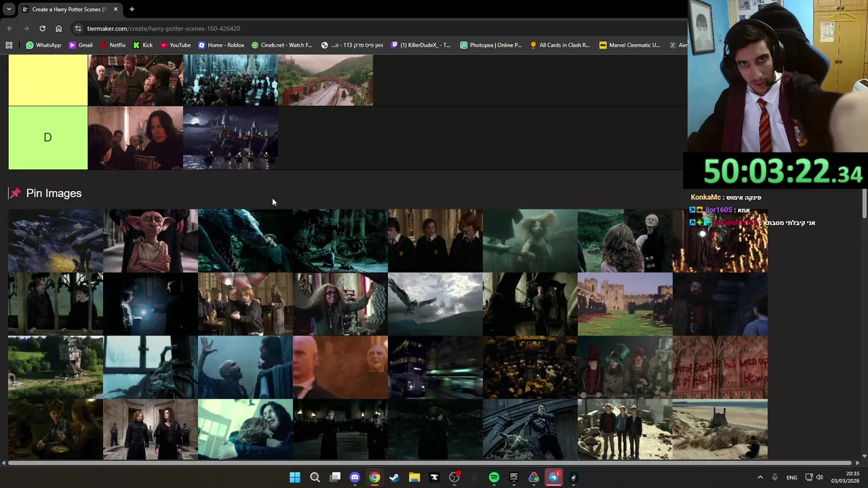Viewport: 868px width, 488px height.
Task: Pick the giant spider Aragog image
Action: click(56, 241)
